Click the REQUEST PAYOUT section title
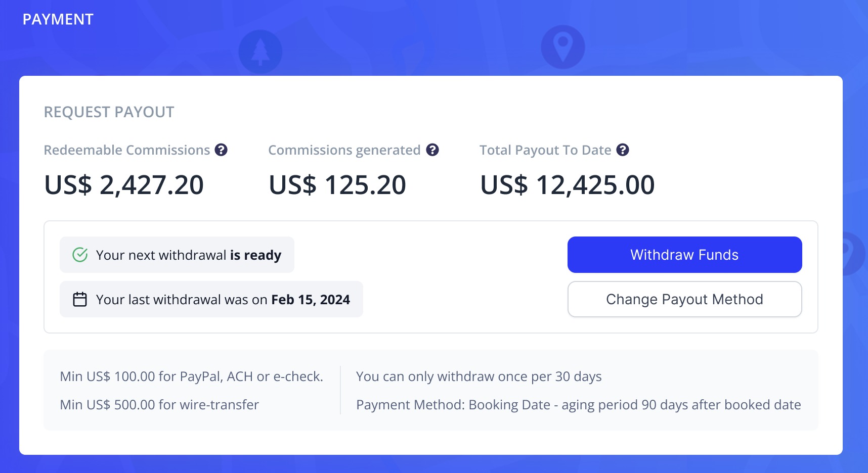Image resolution: width=868 pixels, height=473 pixels. pyautogui.click(x=109, y=112)
